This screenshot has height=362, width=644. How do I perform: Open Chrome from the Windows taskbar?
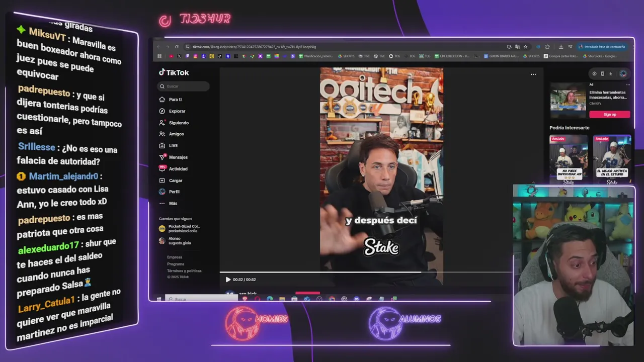pyautogui.click(x=332, y=299)
